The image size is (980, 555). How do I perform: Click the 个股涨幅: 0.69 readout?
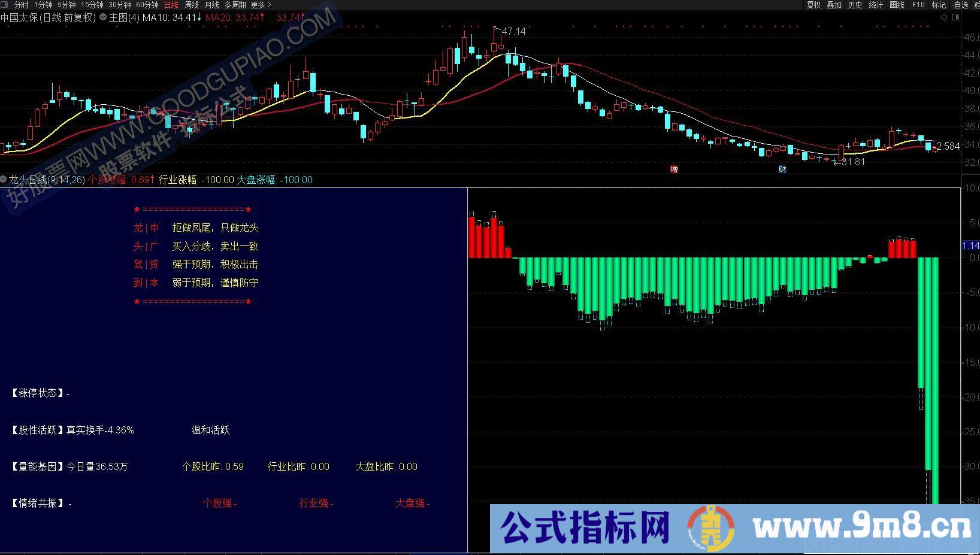click(121, 180)
